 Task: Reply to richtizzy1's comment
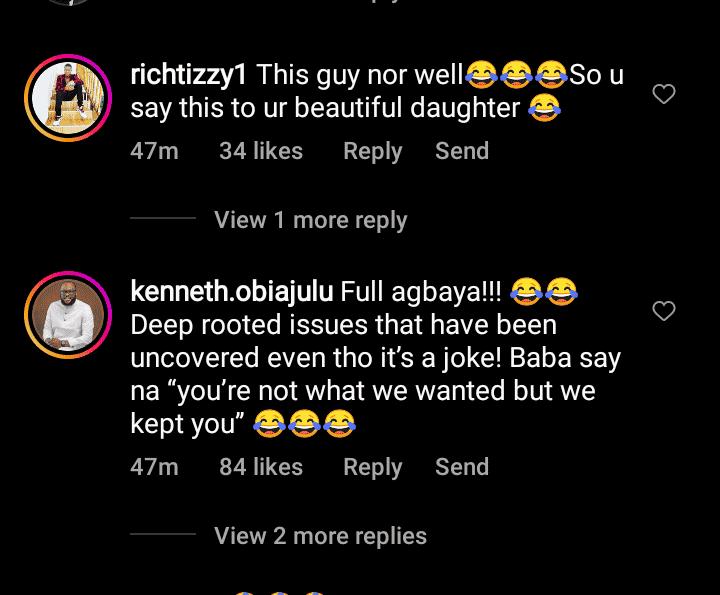(x=372, y=151)
